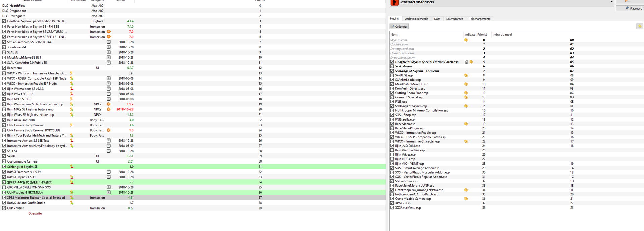The image size is (644, 231).
Task: Select the DLC :Dragonborn mod row
Action: point(193,11)
